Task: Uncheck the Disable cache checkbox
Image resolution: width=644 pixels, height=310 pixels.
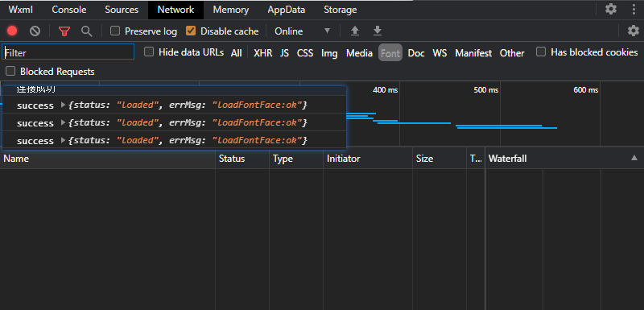Action: [x=191, y=31]
